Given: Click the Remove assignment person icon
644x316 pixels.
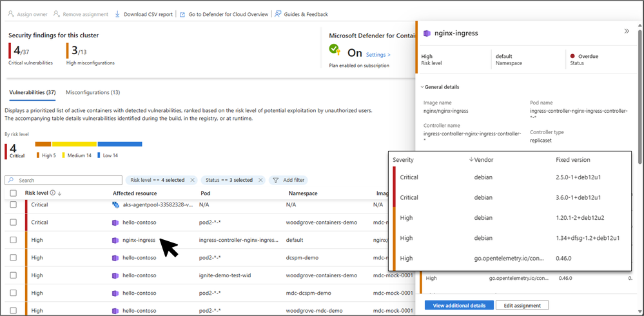Looking at the screenshot, I should (x=57, y=14).
